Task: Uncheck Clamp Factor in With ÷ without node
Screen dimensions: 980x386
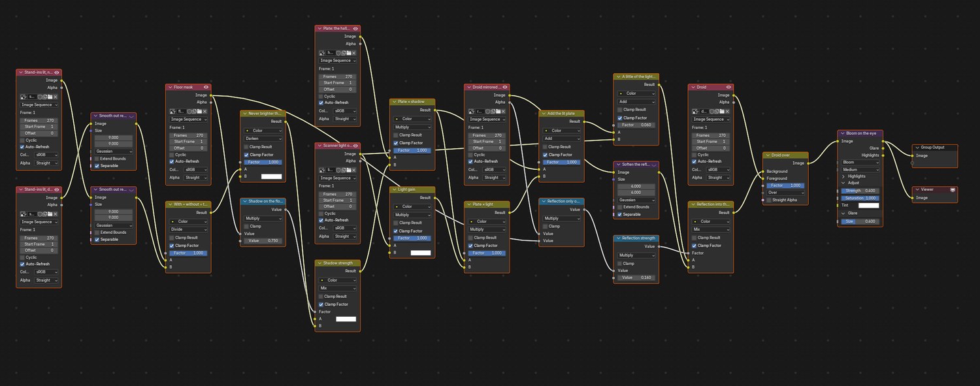Action: click(171, 245)
